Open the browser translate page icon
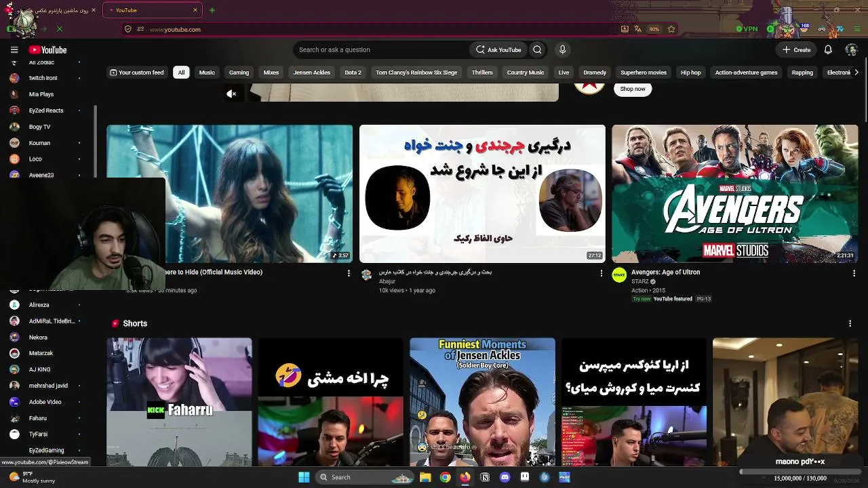The height and width of the screenshot is (488, 868). [637, 29]
